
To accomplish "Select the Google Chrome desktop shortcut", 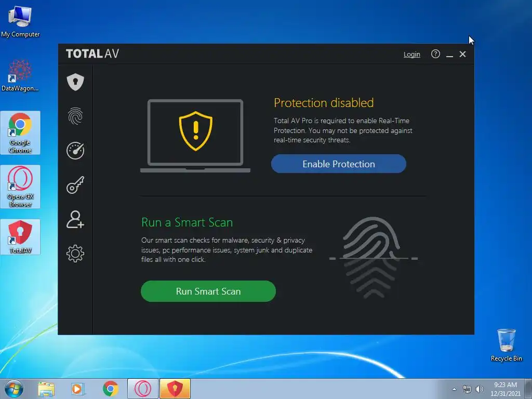I will tap(20, 132).
